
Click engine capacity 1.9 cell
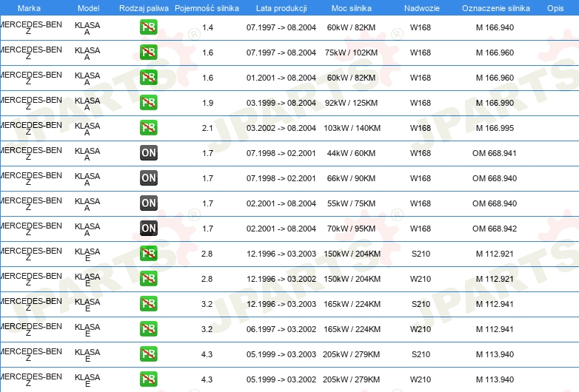[207, 103]
